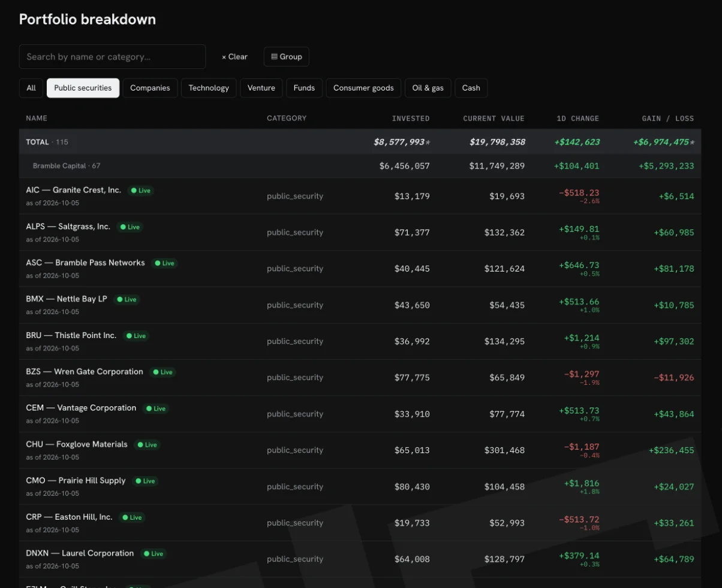Select the Technology filter tab
This screenshot has width=722, height=588.
coord(209,88)
